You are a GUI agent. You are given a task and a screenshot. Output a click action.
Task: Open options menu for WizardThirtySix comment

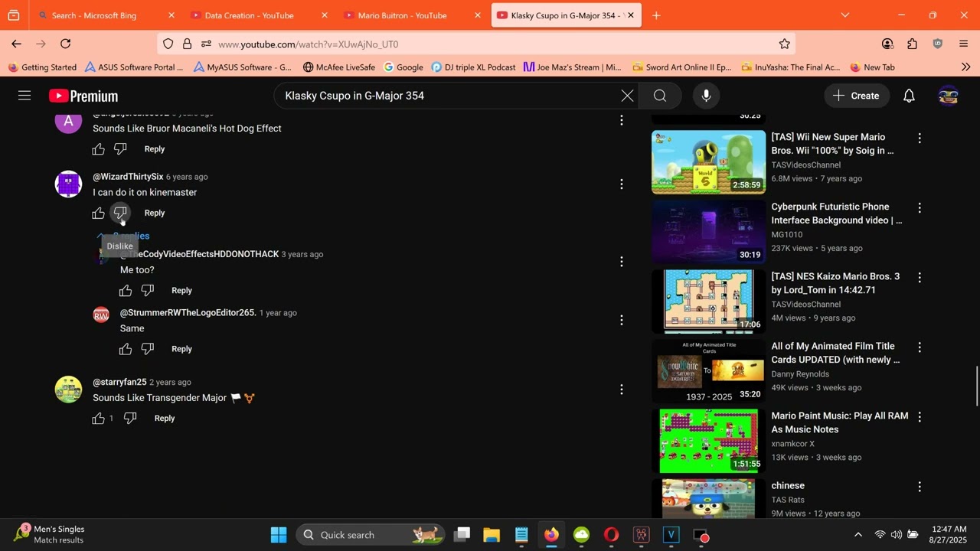(x=622, y=184)
